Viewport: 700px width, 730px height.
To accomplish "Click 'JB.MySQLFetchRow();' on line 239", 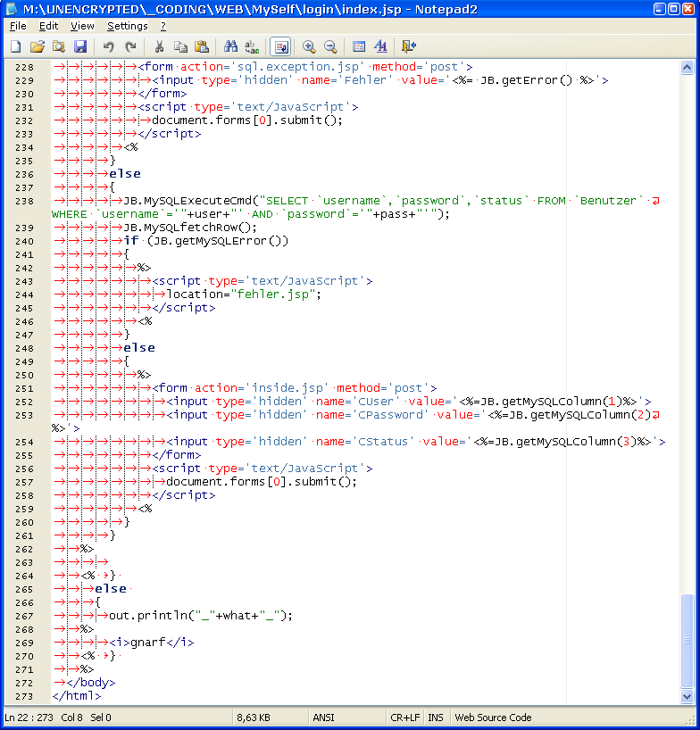I will 190,228.
